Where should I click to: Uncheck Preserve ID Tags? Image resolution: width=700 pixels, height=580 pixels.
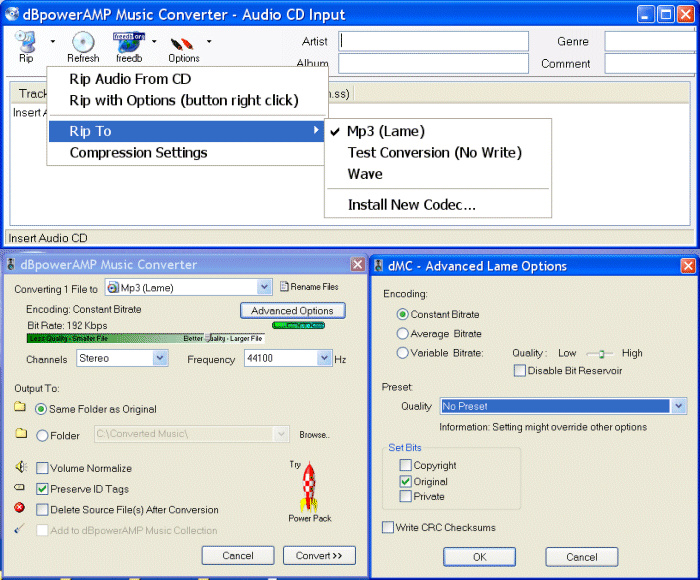click(42, 489)
